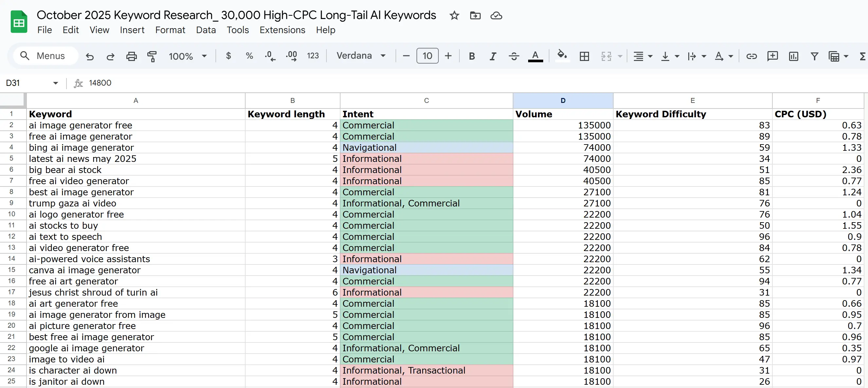Click the print icon

131,56
